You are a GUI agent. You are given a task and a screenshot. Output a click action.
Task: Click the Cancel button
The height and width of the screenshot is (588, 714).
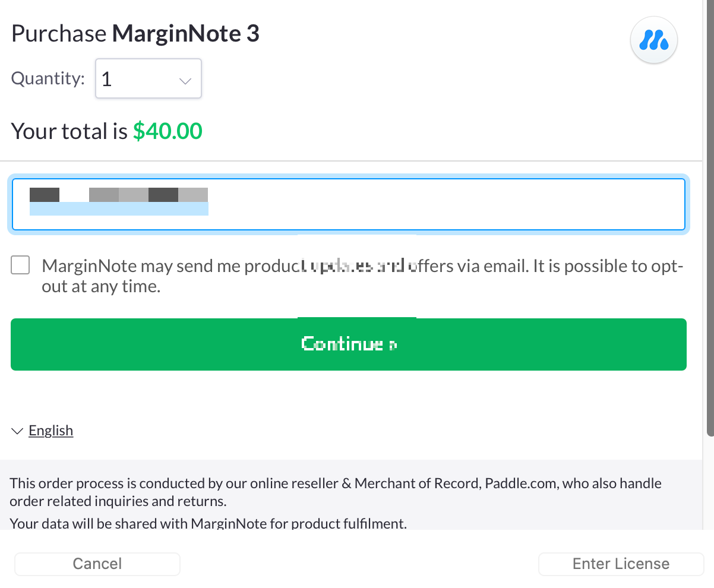click(97, 564)
